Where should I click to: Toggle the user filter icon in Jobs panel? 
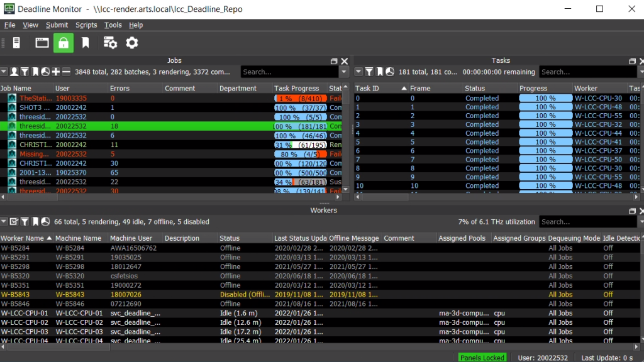pos(14,72)
